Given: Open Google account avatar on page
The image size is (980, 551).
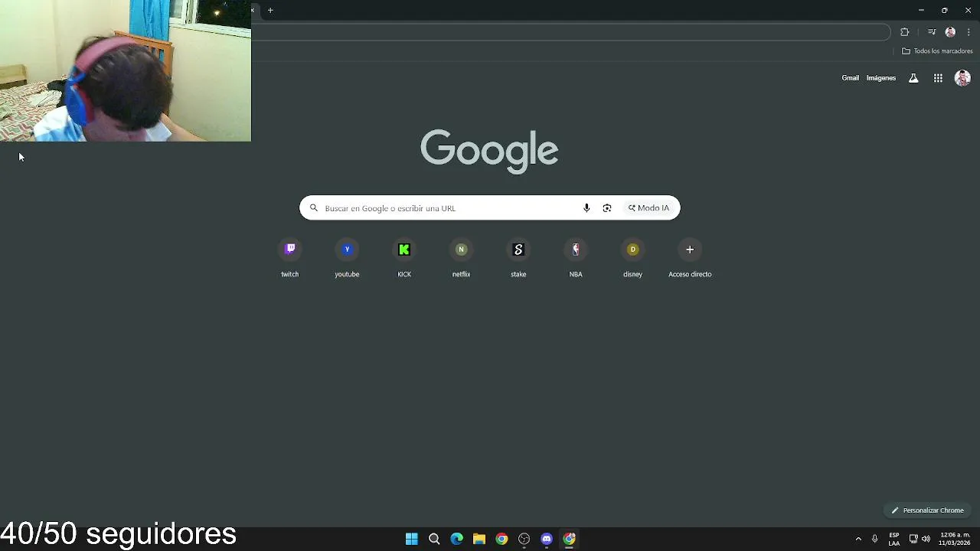Looking at the screenshot, I should (x=962, y=78).
